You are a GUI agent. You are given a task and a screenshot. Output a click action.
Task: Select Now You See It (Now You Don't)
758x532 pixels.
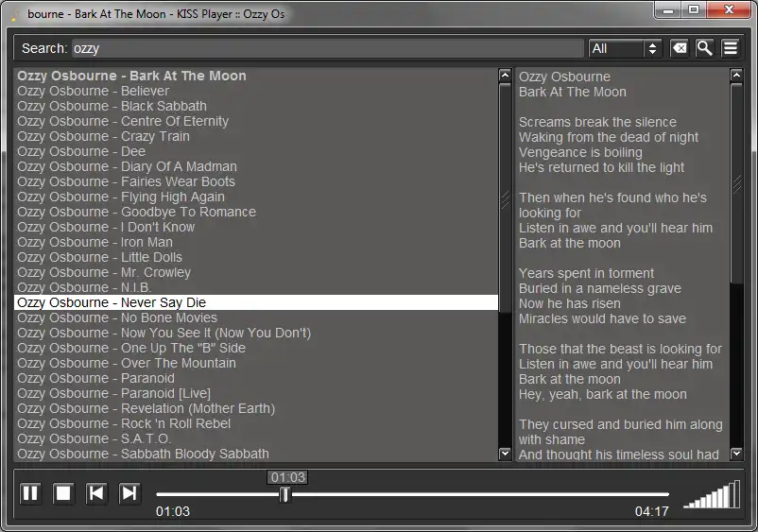point(256,333)
